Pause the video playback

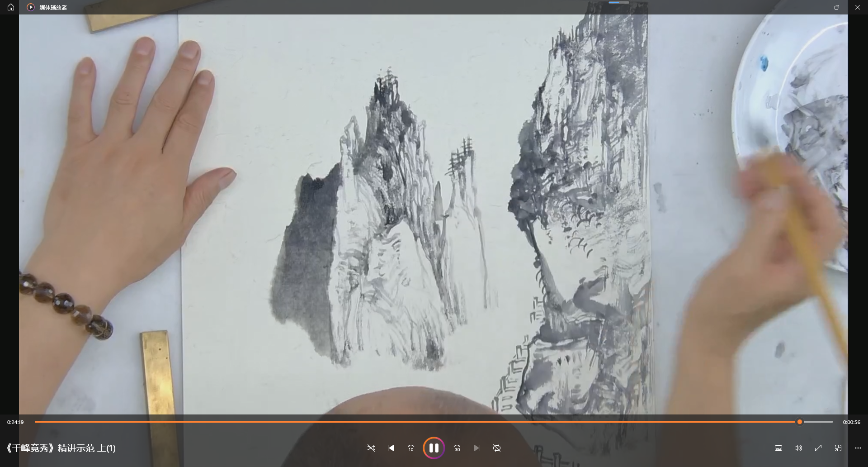[x=434, y=448]
